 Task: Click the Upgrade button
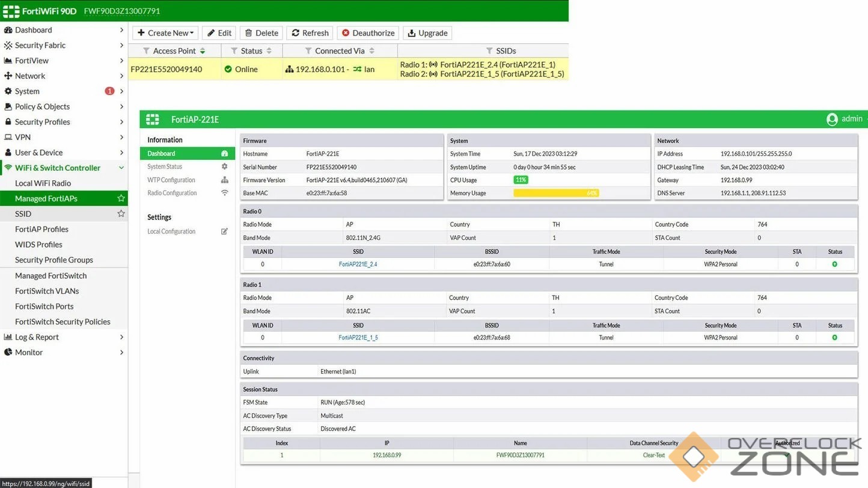(427, 33)
